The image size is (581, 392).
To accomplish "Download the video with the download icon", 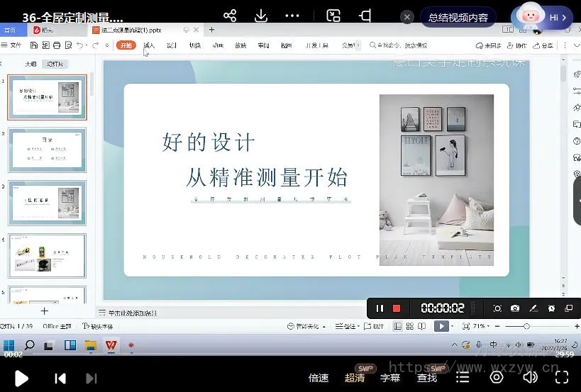I will tap(260, 16).
